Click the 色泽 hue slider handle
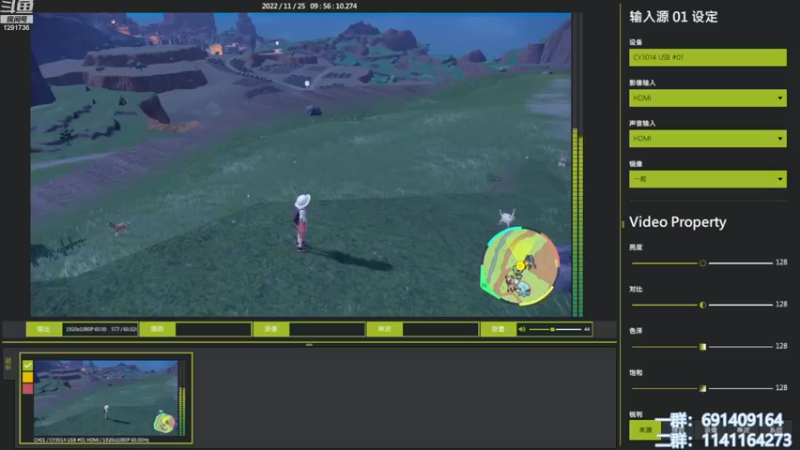Screen dimensions: 800x450 pyautogui.click(x=703, y=346)
